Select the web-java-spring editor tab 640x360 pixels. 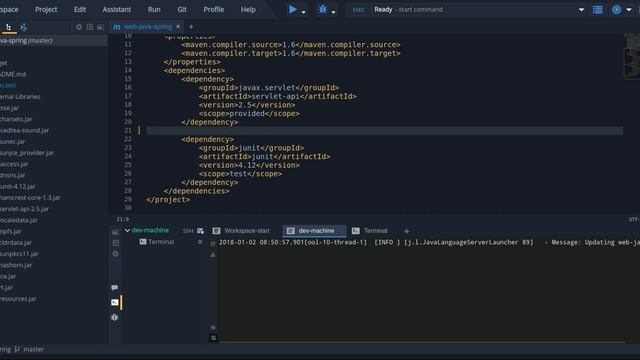(x=147, y=27)
